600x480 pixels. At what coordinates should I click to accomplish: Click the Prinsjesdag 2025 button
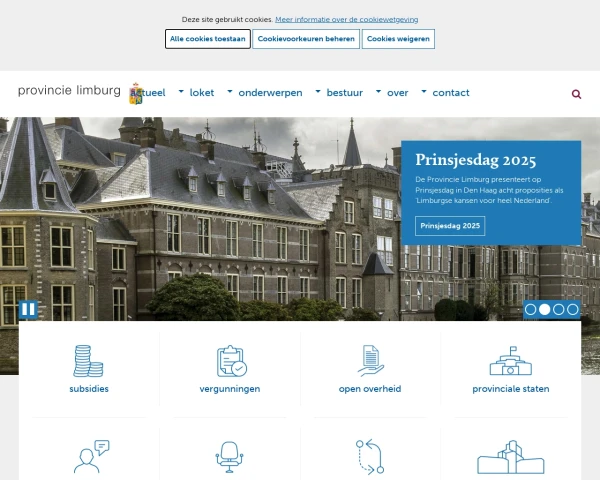[450, 226]
